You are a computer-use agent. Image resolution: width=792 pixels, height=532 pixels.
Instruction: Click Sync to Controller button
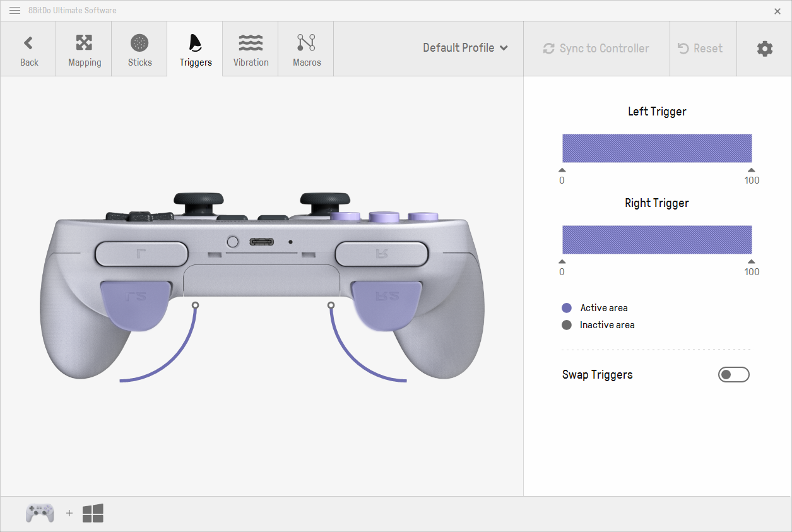pyautogui.click(x=596, y=49)
